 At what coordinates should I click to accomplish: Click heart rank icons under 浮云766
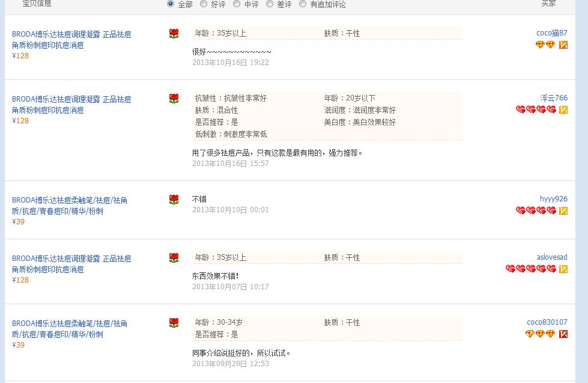pyautogui.click(x=536, y=109)
